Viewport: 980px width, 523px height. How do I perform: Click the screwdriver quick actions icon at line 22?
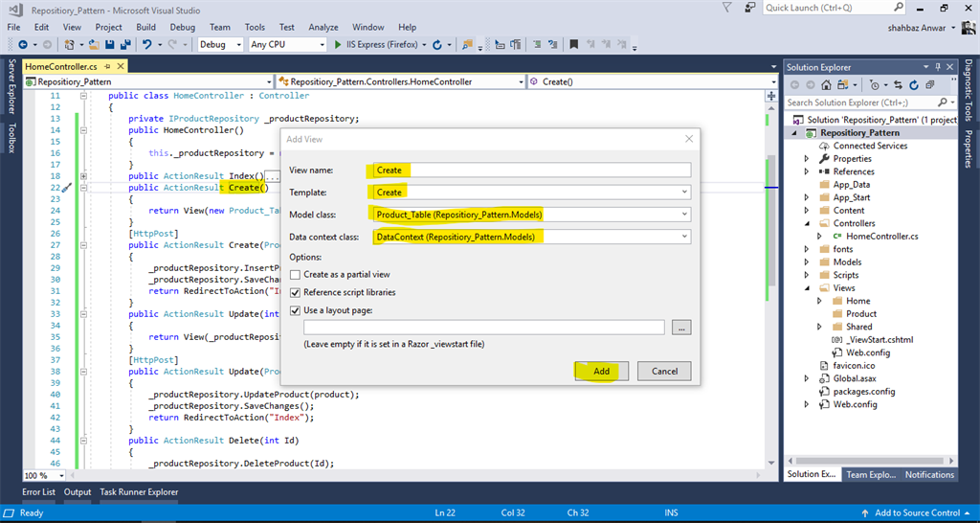click(68, 187)
